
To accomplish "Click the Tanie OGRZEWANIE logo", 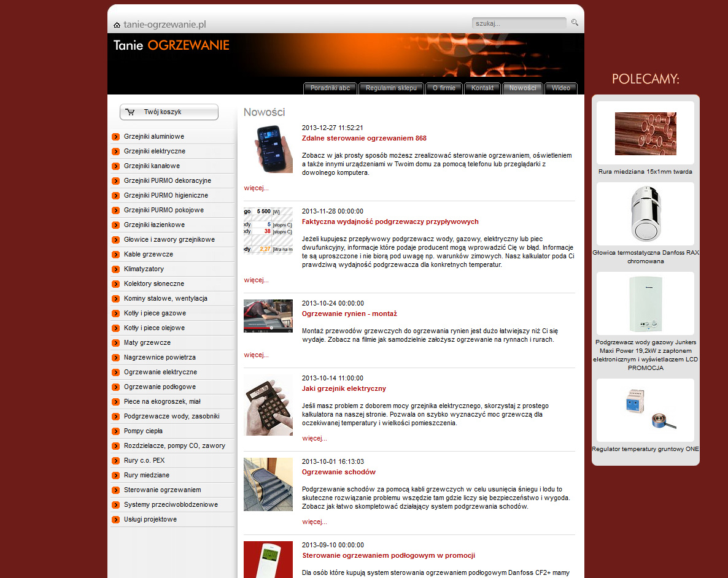I will click(x=171, y=45).
